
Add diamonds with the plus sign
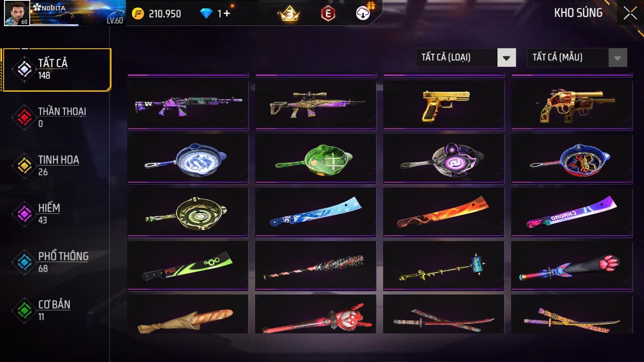tap(227, 14)
